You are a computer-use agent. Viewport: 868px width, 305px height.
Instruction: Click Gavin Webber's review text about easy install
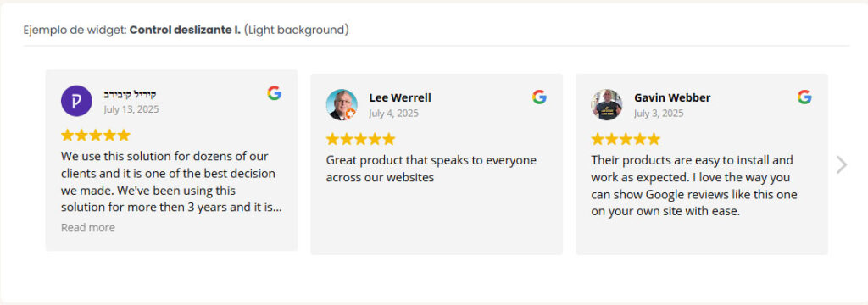click(694, 186)
